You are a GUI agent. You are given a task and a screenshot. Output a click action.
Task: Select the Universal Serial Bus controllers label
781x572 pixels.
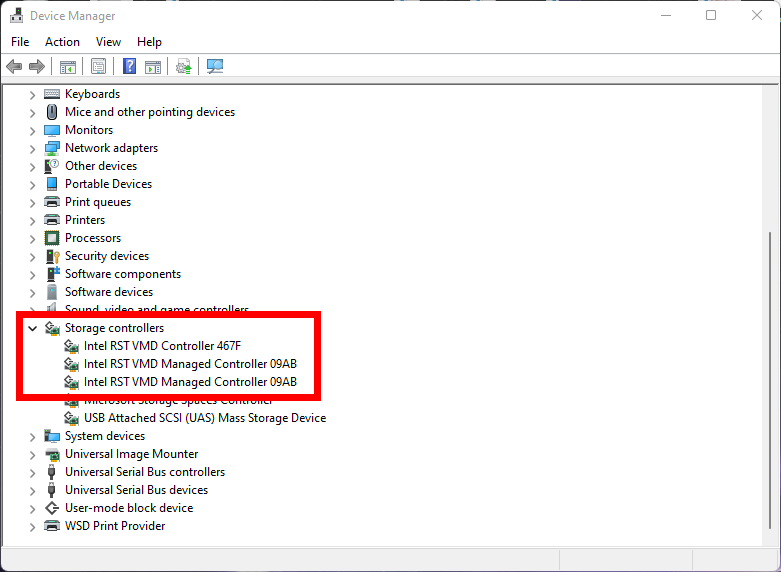click(145, 472)
